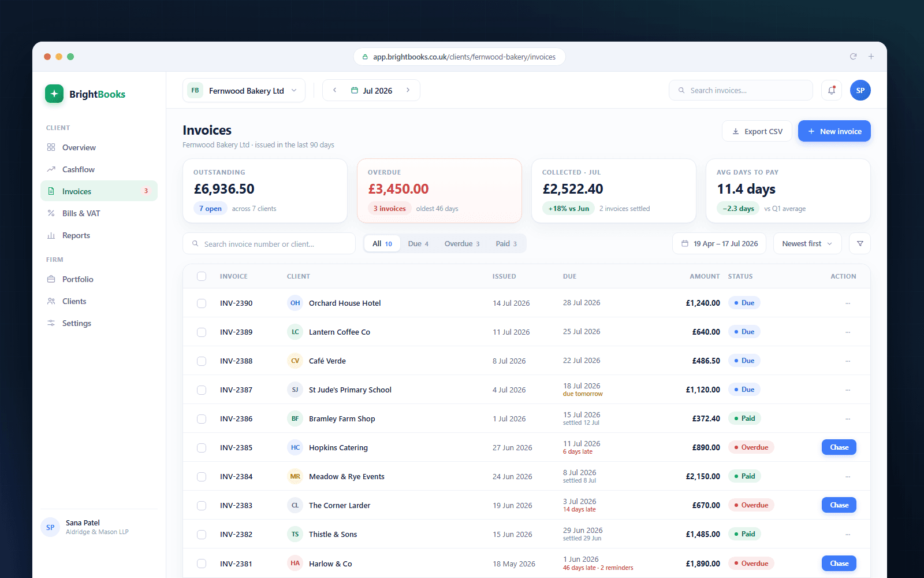Click the top Search invoices field
Screen dimensions: 924x578
pyautogui.click(x=741, y=90)
